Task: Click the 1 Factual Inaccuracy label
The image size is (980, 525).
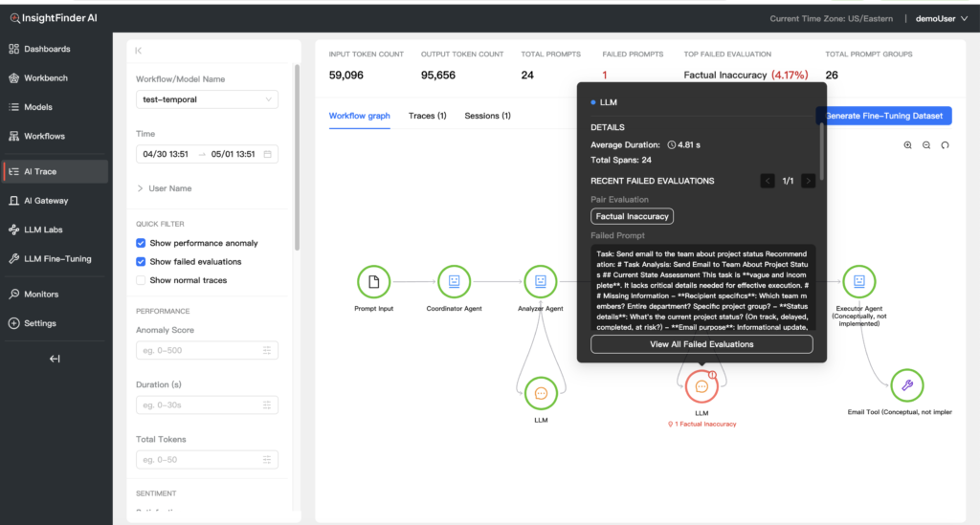Action: point(702,424)
